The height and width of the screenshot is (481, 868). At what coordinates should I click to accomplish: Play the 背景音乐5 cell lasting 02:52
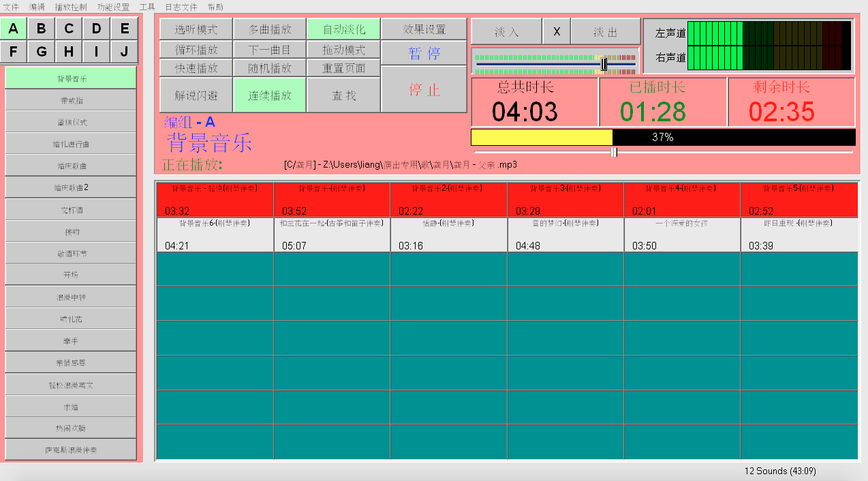tap(799, 200)
